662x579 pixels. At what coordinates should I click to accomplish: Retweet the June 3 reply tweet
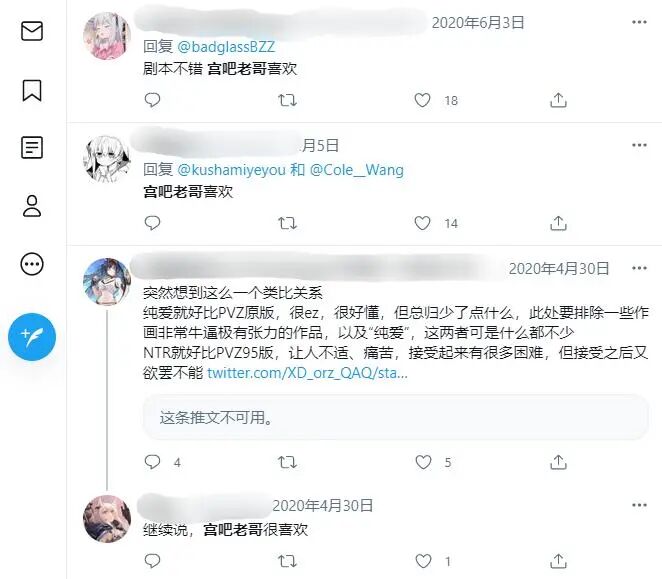click(288, 100)
